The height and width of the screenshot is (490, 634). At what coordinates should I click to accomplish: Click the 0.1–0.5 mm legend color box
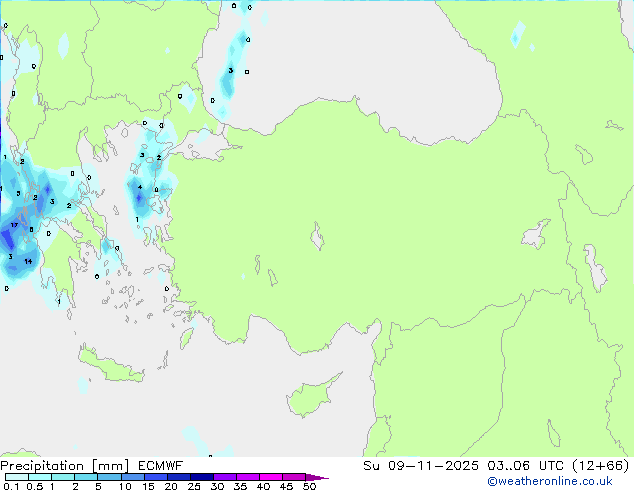click(x=17, y=477)
